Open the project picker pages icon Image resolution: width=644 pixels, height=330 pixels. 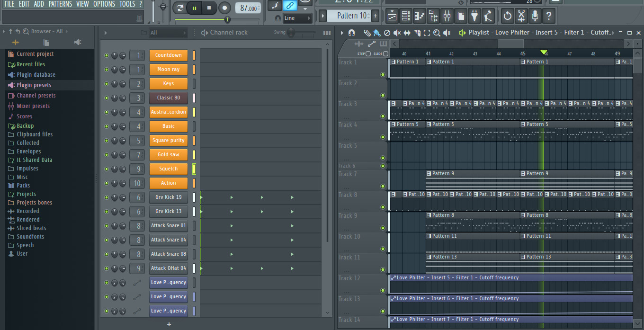pos(461,16)
